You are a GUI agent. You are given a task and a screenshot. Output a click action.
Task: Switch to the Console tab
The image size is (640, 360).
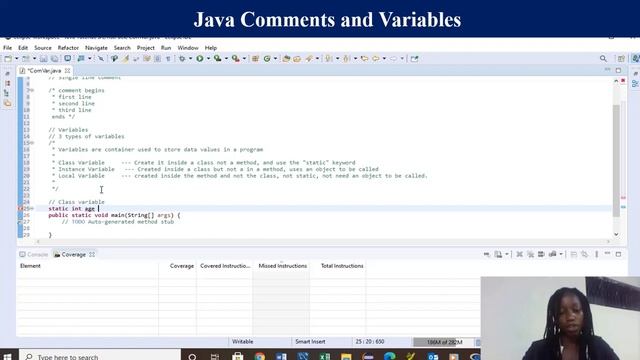pos(34,254)
